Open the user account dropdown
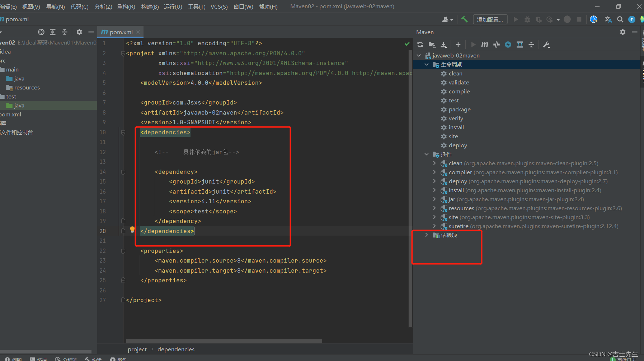Viewport: 644px width, 361px height. [x=447, y=19]
